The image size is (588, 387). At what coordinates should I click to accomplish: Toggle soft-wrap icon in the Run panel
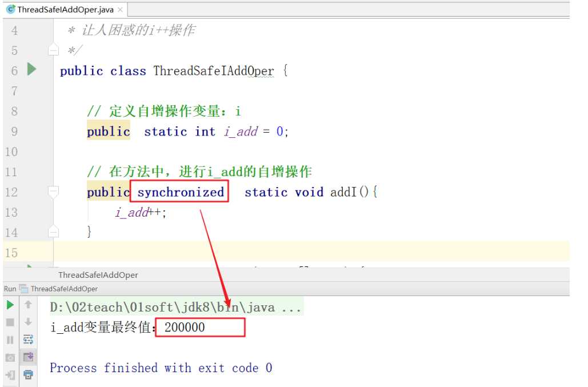(28, 340)
